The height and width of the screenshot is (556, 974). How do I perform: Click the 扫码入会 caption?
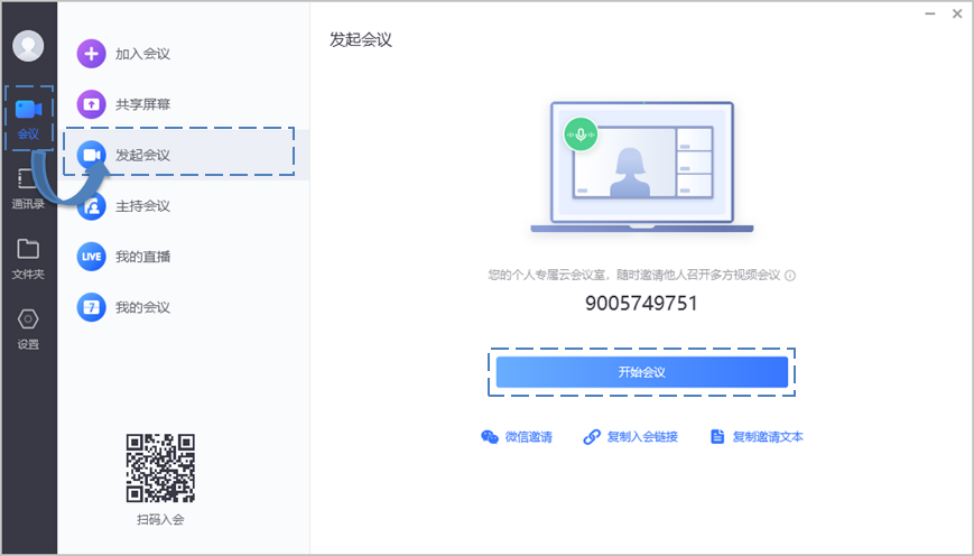pyautogui.click(x=160, y=519)
